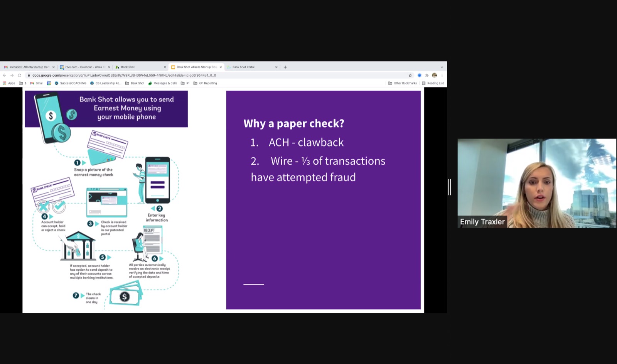The width and height of the screenshot is (617, 364).
Task: Click the 'Account holder can accept, hold' caption
Action: click(x=53, y=226)
